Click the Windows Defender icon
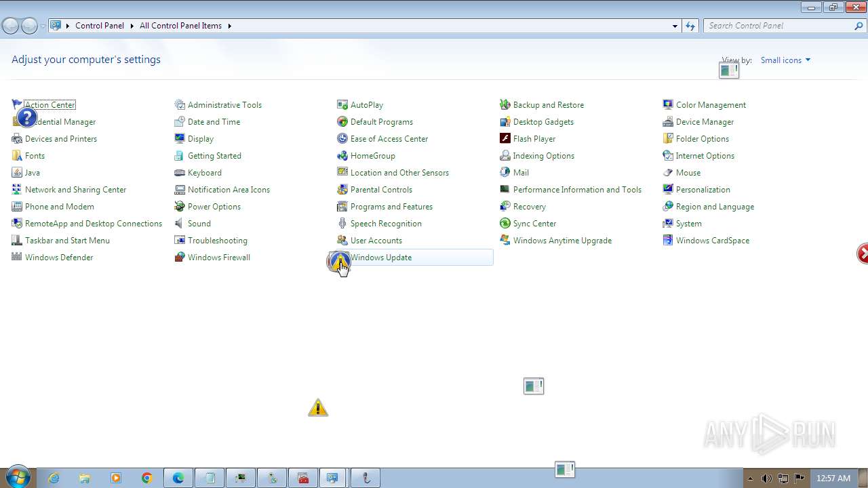Screen dimensions: 868x488 tap(17, 258)
